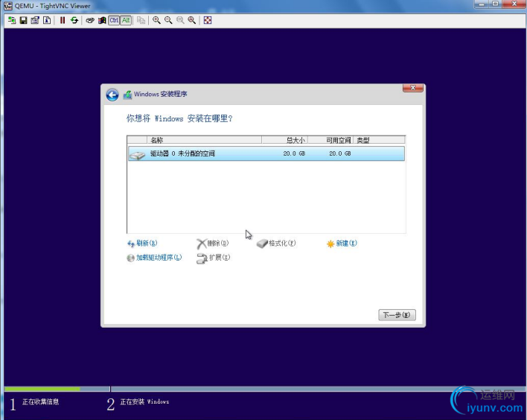527x420 pixels.
Task: Toggle the Alt key button
Action: coord(126,20)
